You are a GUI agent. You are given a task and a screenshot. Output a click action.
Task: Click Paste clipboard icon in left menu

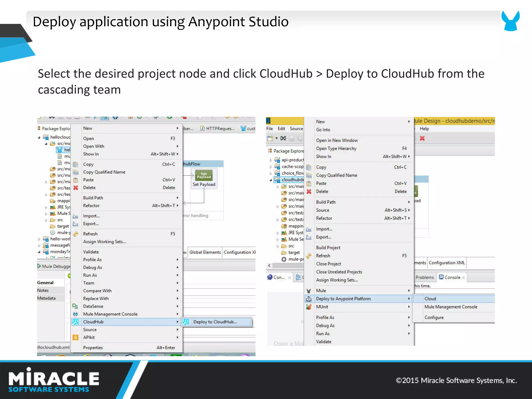click(76, 180)
